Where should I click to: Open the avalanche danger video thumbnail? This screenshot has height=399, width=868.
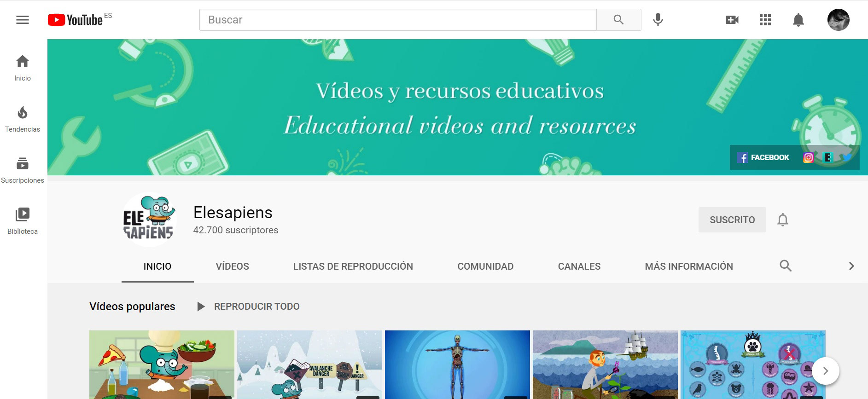(309, 364)
